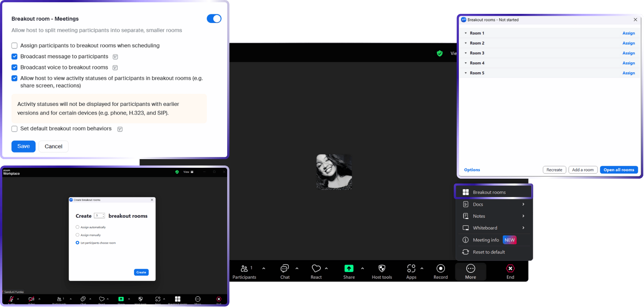Open Chat from the main meeting toolbar
This screenshot has width=644, height=307.
click(x=285, y=272)
